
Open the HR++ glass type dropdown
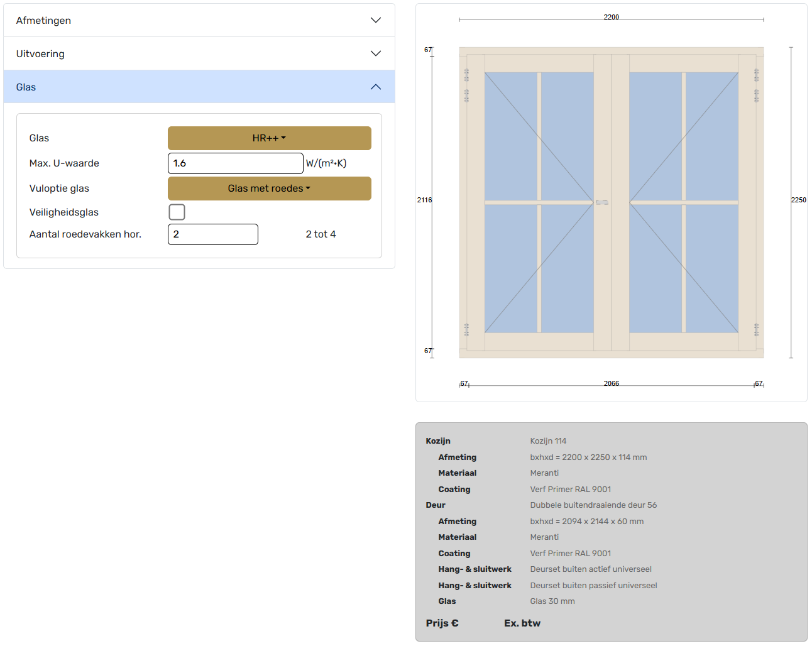pos(269,138)
